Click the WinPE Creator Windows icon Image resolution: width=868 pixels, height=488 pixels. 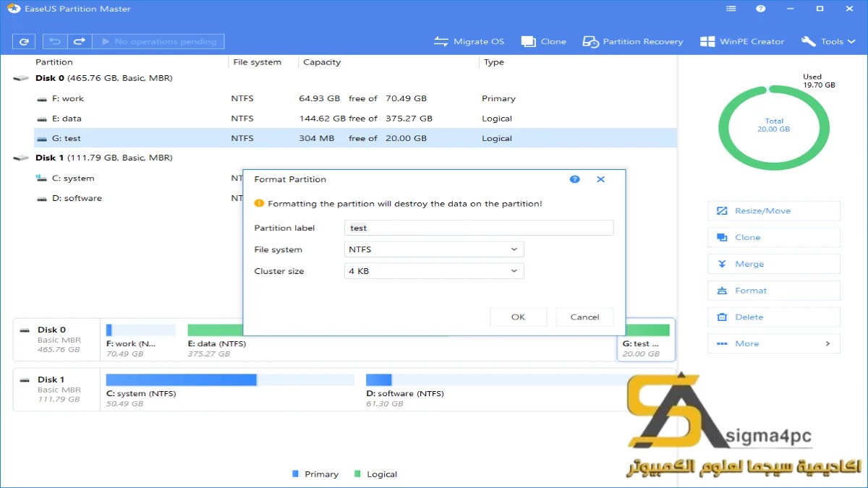707,41
